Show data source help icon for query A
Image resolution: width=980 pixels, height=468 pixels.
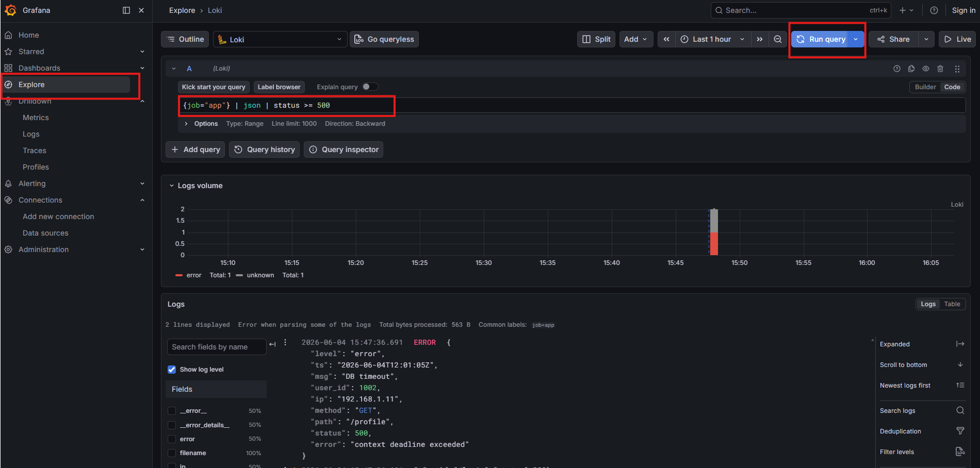coord(897,69)
